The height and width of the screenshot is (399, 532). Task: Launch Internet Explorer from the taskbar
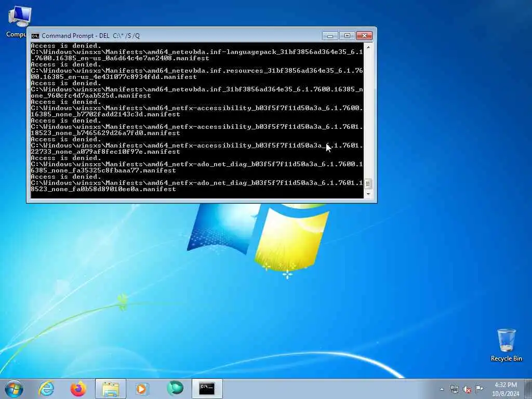pyautogui.click(x=46, y=389)
